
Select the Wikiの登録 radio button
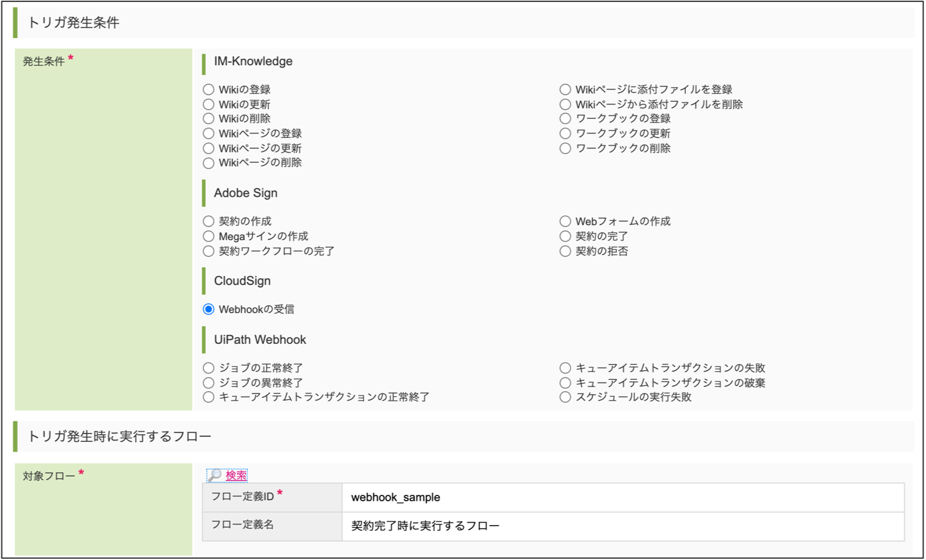click(x=208, y=89)
